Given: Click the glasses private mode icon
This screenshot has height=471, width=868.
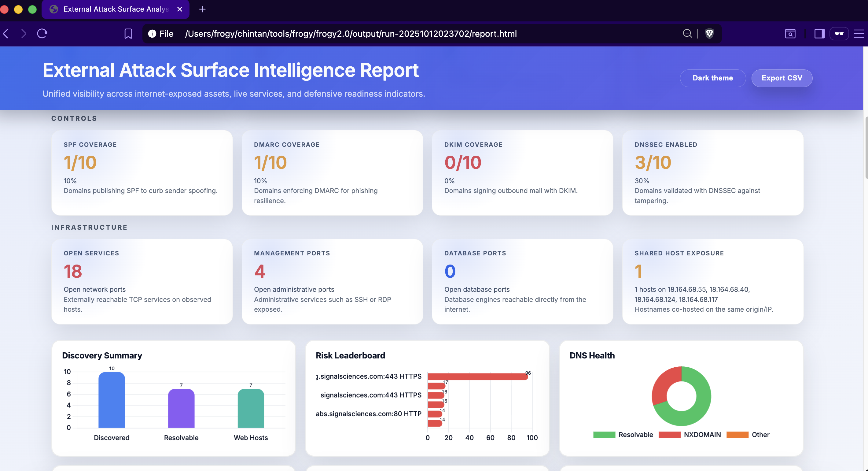Looking at the screenshot, I should point(839,34).
